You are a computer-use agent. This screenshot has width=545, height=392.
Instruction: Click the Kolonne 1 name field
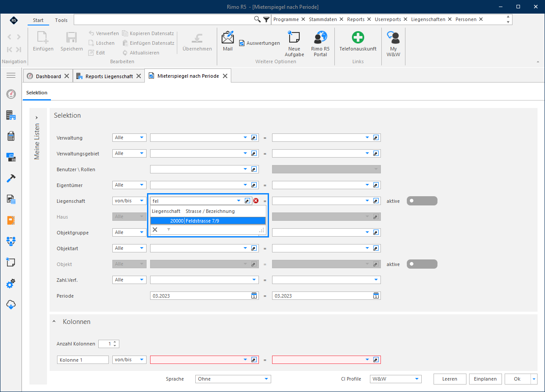[83, 360]
